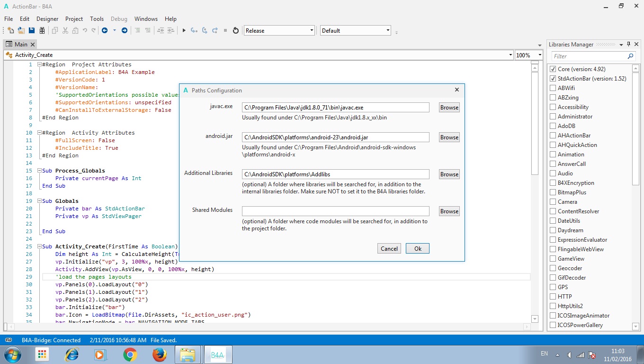This screenshot has width=644, height=364.
Task: Pin the Libraries Manager panel
Action: pyautogui.click(x=628, y=44)
